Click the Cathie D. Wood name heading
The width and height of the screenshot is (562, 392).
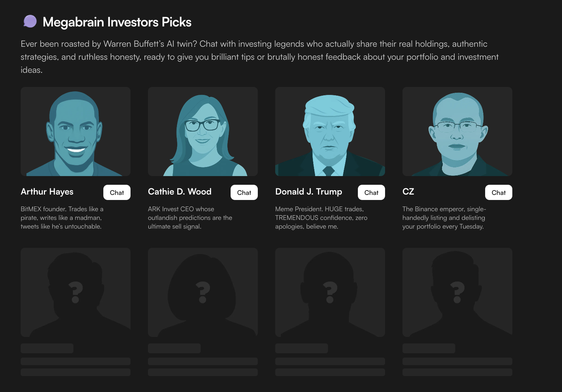tap(179, 192)
